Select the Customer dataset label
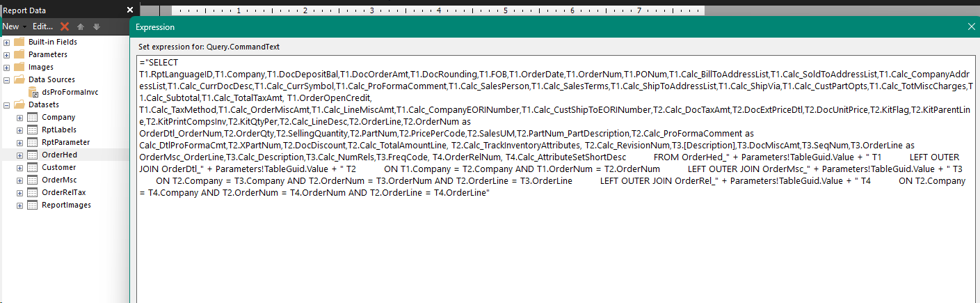 [x=59, y=167]
